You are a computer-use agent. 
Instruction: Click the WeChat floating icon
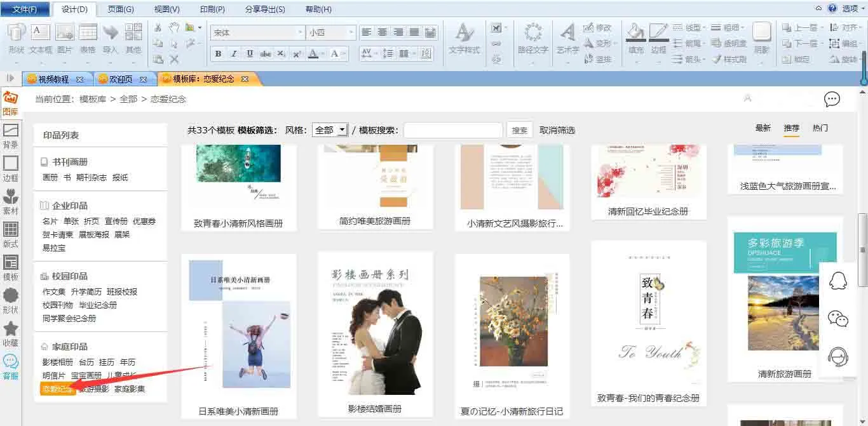coord(839,318)
